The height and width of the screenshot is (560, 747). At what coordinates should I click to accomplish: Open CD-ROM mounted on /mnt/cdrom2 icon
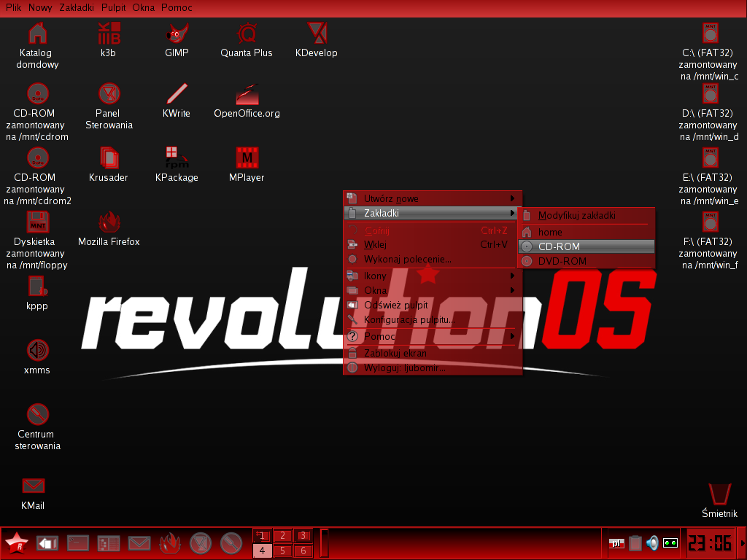(x=38, y=158)
